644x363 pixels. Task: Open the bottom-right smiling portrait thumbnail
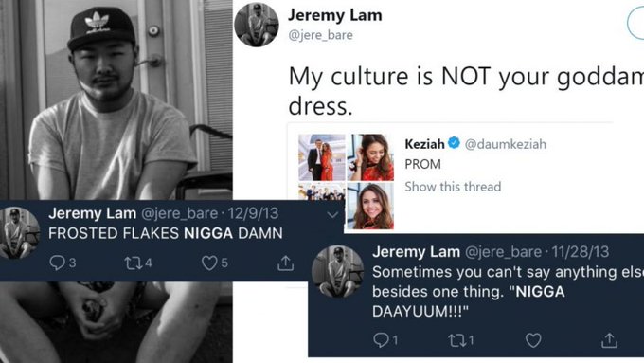(370, 206)
